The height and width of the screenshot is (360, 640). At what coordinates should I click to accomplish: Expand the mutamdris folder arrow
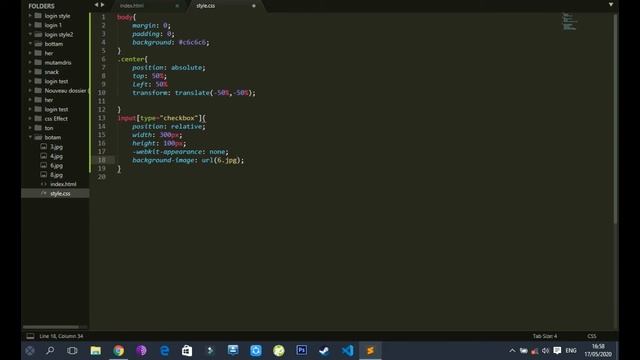point(30,62)
